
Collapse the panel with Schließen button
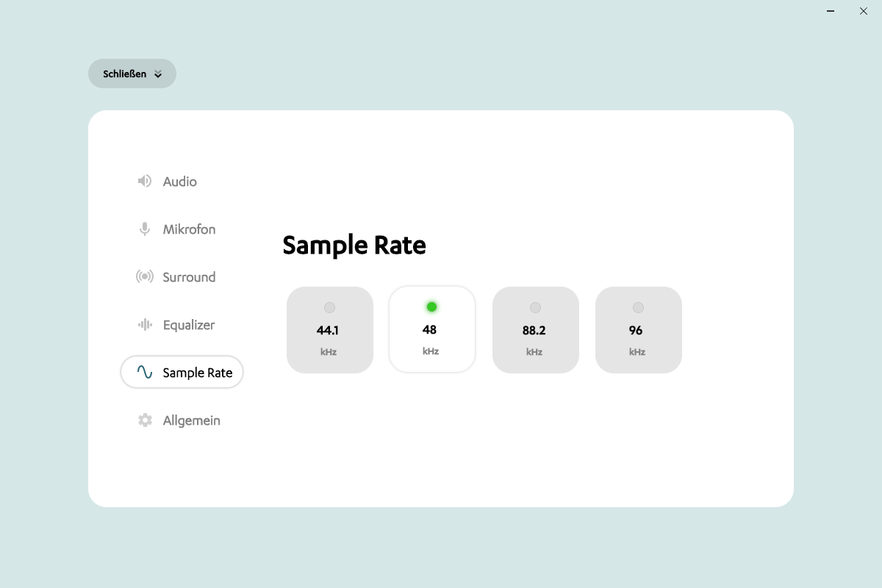[132, 73]
